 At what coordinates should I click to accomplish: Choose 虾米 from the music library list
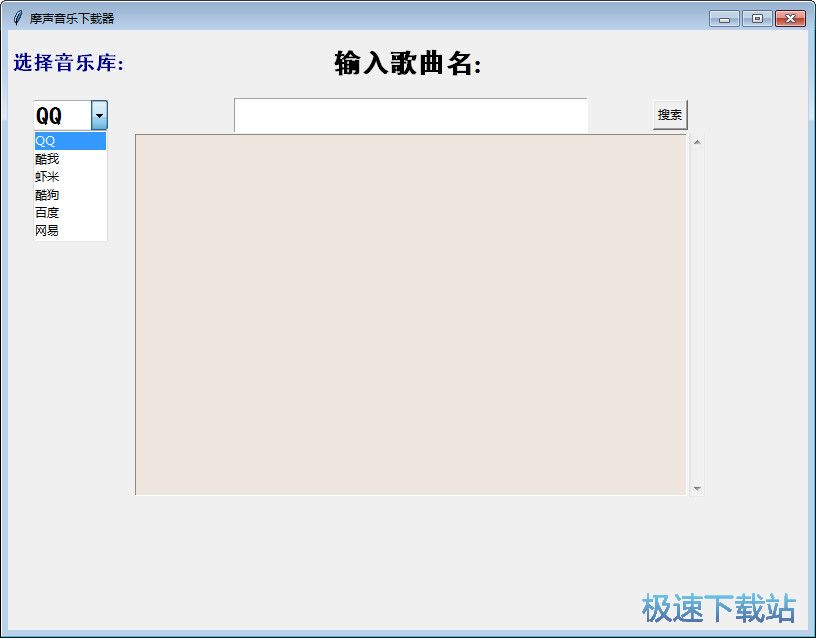(69, 177)
